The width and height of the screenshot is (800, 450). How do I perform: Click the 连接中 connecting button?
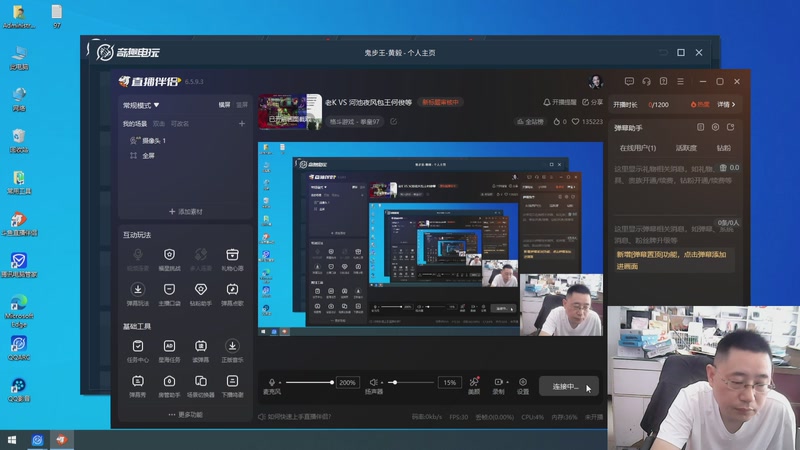click(x=568, y=386)
